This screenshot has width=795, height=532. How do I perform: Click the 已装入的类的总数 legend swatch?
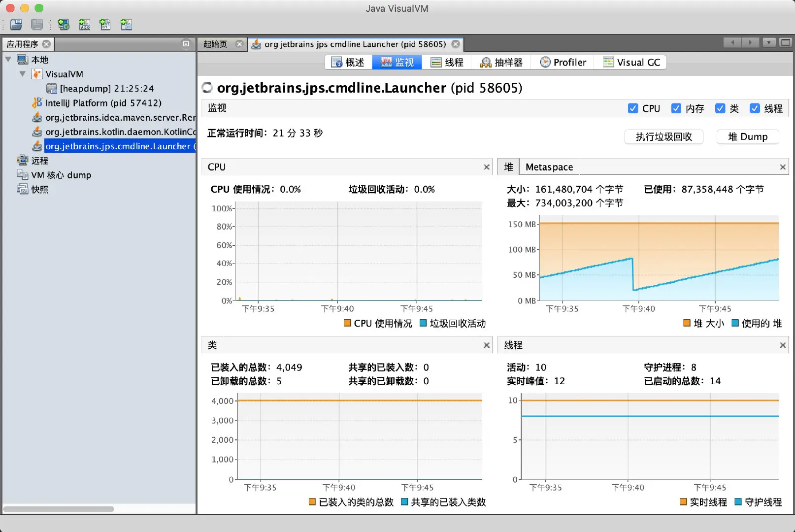(x=312, y=502)
